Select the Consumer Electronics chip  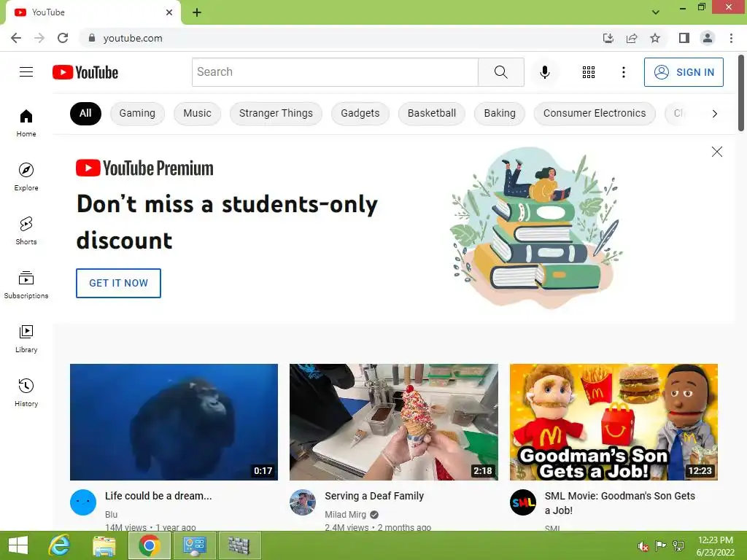[x=595, y=113]
